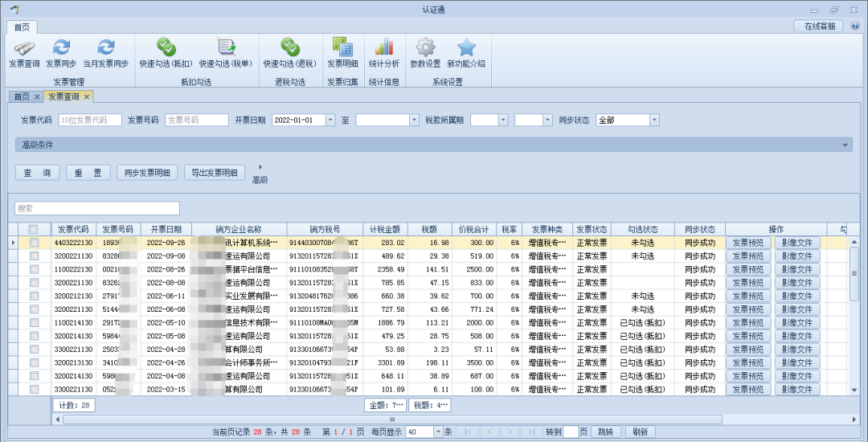Open the 同步状态 dropdown showing 全部

point(654,120)
